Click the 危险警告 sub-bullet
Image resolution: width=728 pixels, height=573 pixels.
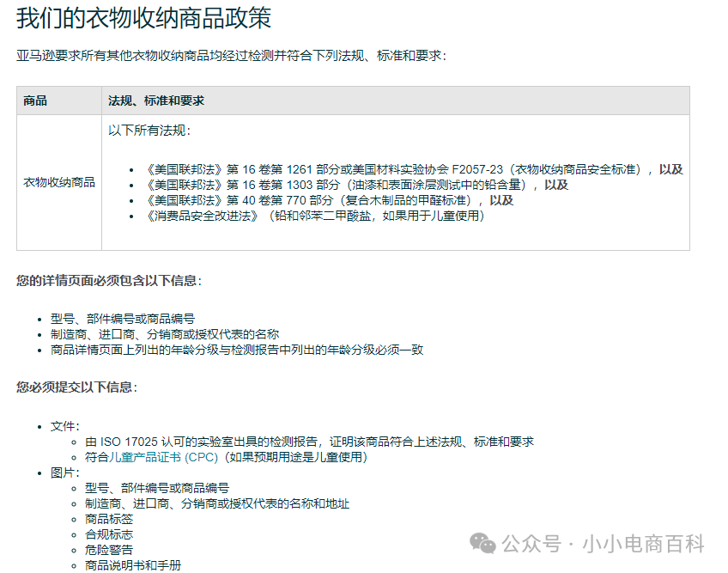tap(109, 550)
